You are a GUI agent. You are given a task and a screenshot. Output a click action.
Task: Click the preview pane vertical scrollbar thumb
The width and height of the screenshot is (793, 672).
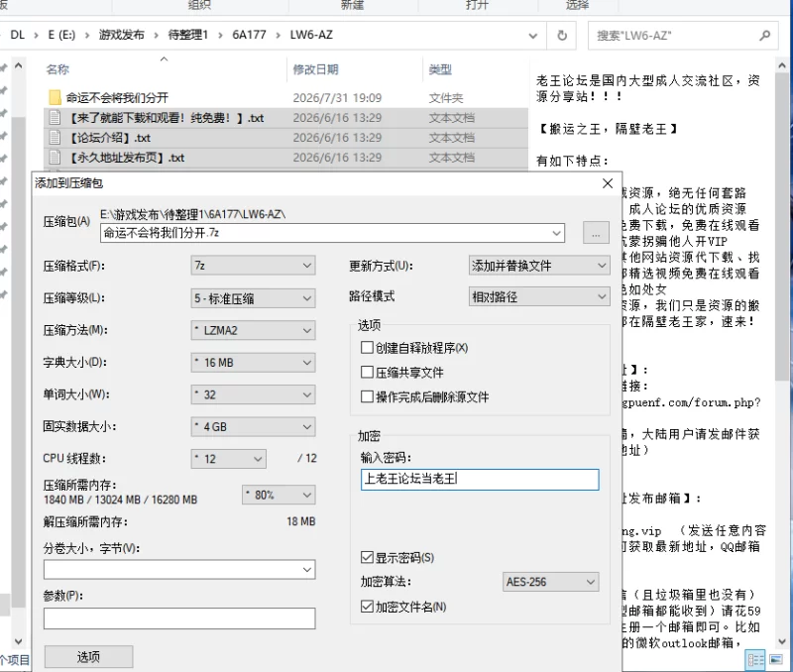click(782, 228)
